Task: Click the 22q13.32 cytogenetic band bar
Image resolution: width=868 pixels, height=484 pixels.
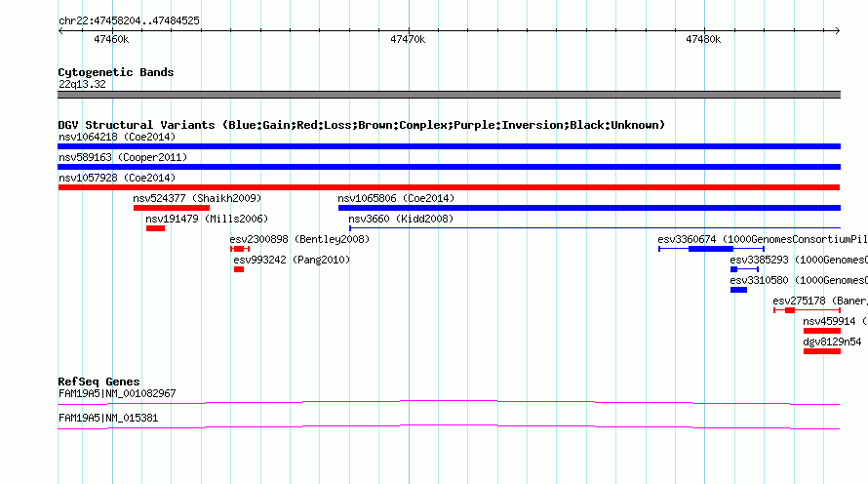Action: [x=449, y=95]
